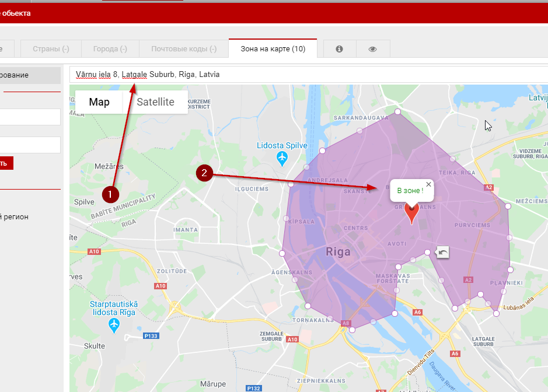Click the undo polygon edit button
Viewport: 548px width, 392px height.
click(x=443, y=252)
